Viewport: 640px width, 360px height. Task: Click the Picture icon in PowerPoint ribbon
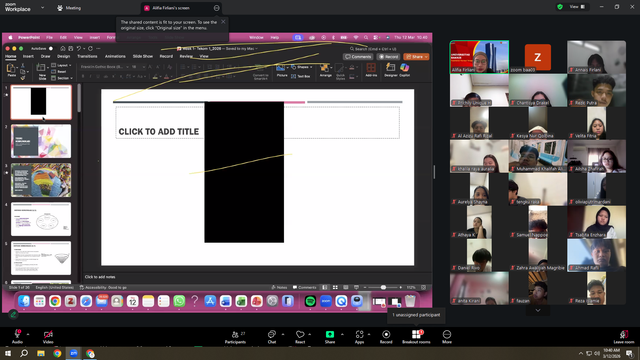point(282,70)
